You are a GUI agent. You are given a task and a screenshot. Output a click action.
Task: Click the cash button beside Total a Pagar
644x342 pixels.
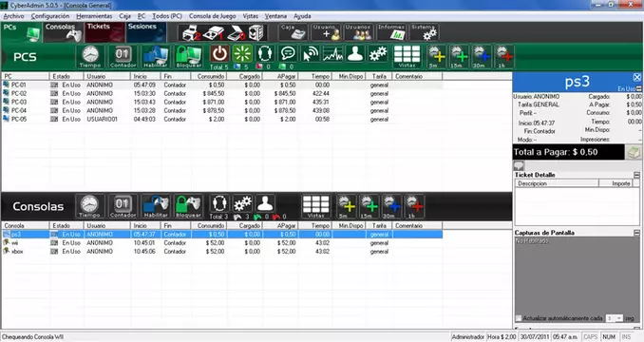[x=634, y=152]
